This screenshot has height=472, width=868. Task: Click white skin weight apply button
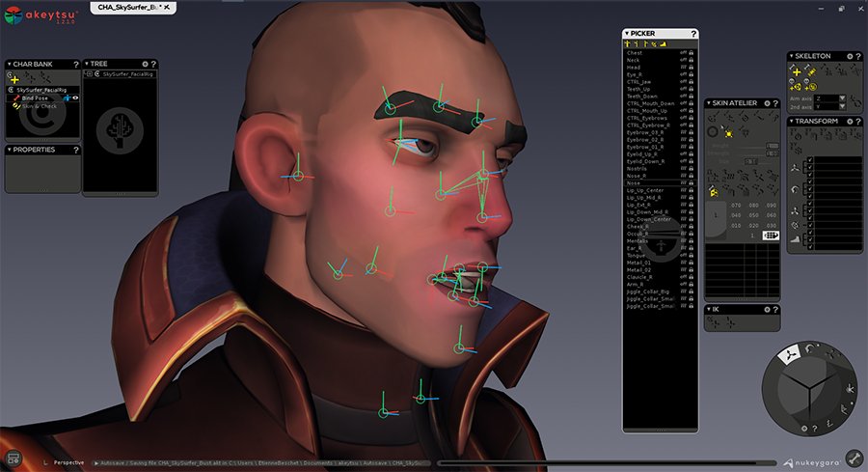click(771, 236)
